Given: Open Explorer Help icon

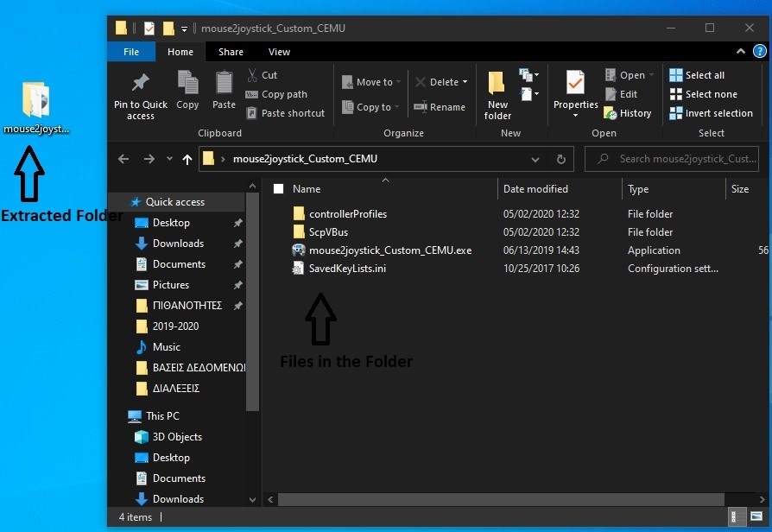Looking at the screenshot, I should click(760, 51).
